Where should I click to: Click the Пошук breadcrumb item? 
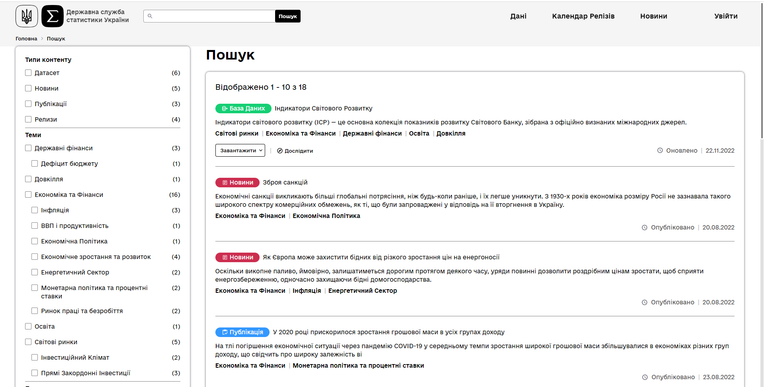[56, 39]
